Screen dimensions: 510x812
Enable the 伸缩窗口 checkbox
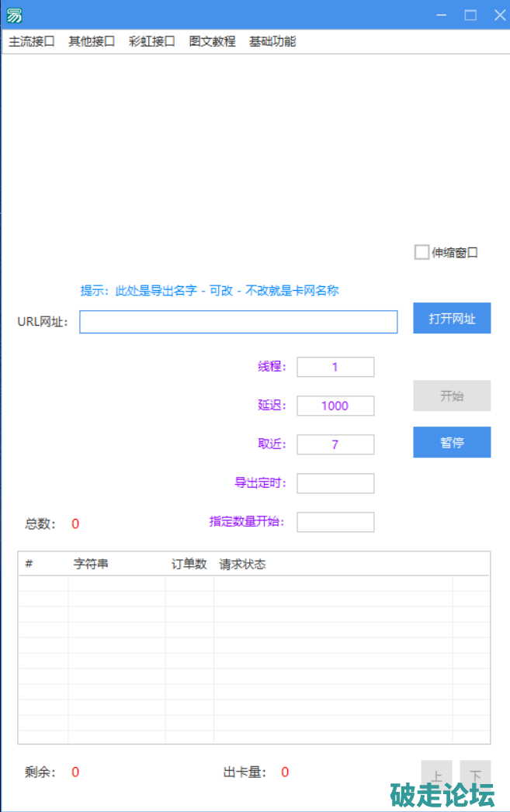coord(422,252)
